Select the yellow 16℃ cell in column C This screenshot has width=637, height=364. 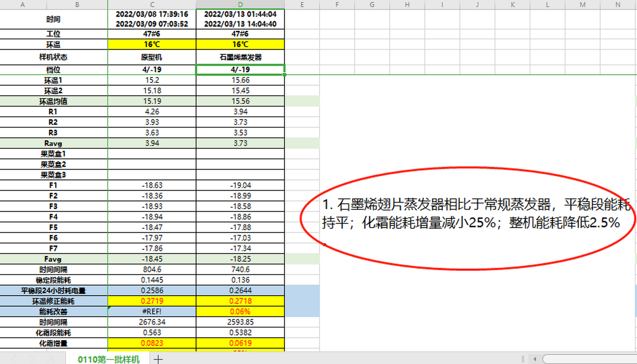pos(152,44)
